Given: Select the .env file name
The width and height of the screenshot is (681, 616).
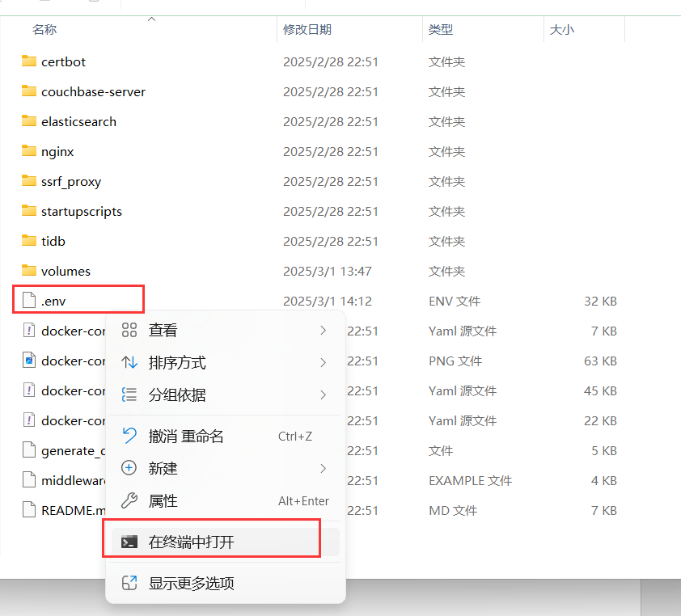Looking at the screenshot, I should [53, 302].
